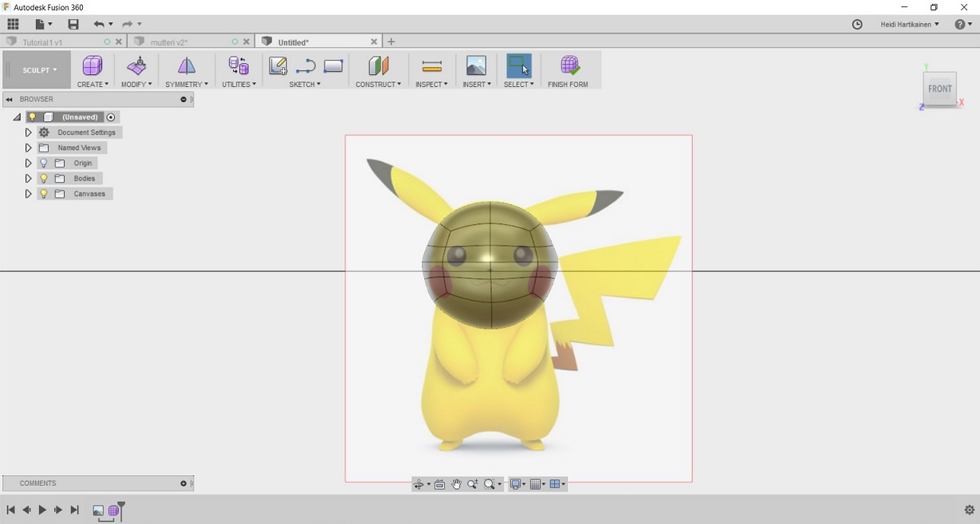
Task: Collapse the root Unsaved tree node
Action: [17, 117]
